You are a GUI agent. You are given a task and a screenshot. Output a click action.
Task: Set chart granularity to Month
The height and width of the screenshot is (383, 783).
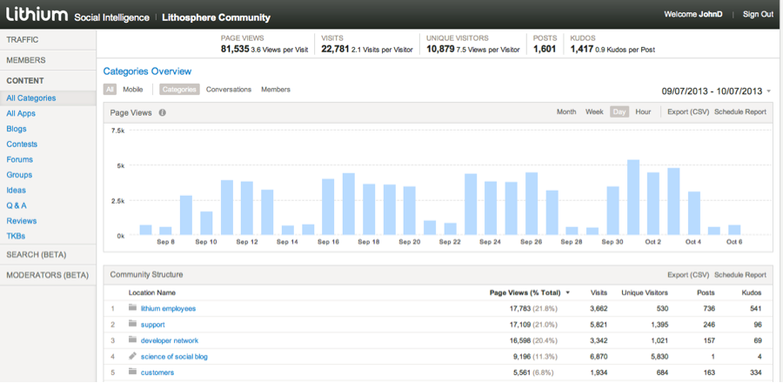(x=566, y=112)
